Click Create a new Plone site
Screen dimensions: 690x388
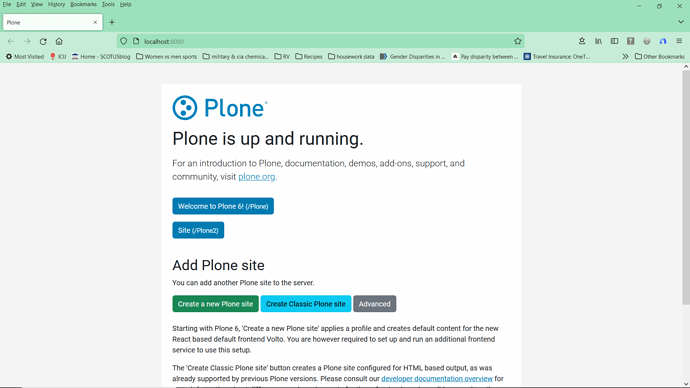pos(215,304)
